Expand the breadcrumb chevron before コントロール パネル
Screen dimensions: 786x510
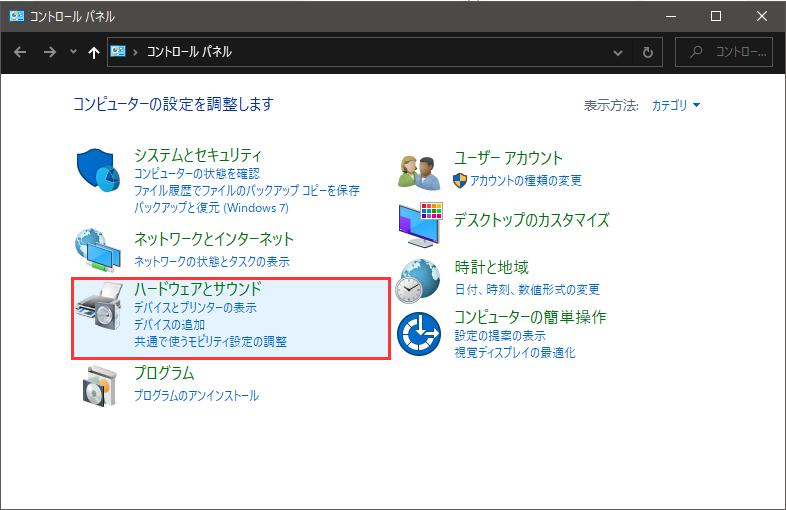tap(135, 52)
